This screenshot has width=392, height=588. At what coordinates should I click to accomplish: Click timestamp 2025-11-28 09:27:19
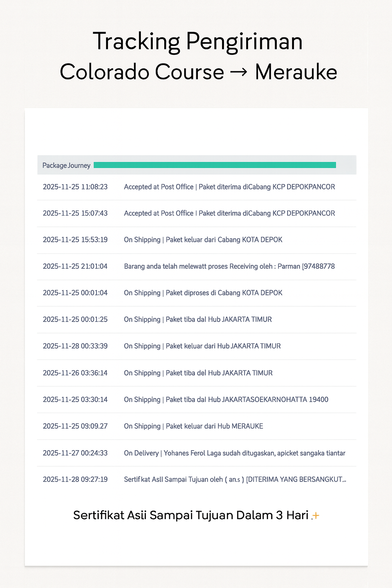point(75,479)
